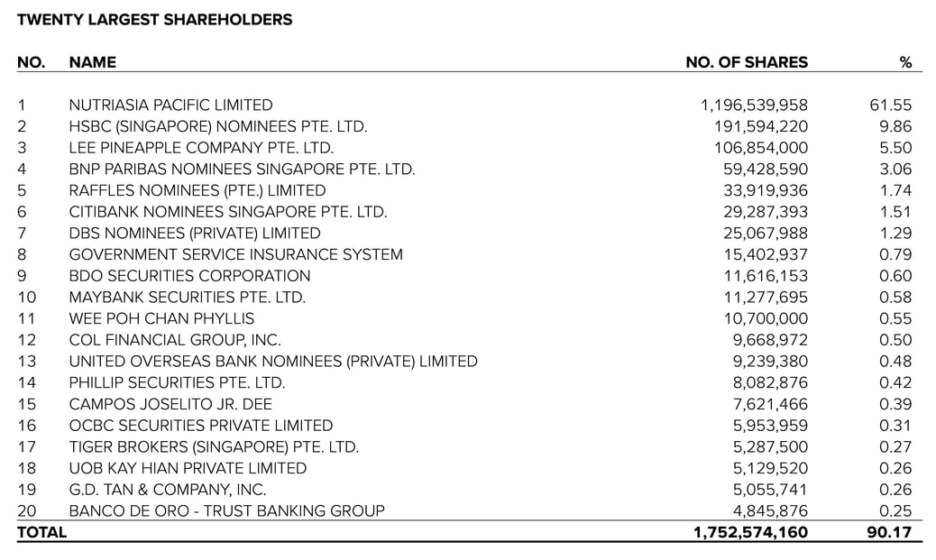Select HSBC (SINGAPORE) NOMINEES PTE. LTD.

(x=217, y=127)
